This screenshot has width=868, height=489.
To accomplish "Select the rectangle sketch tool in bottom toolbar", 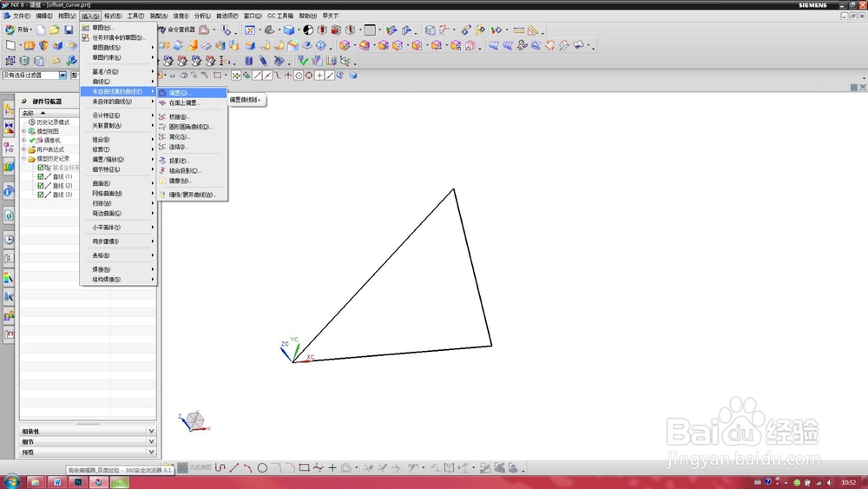I will pyautogui.click(x=304, y=468).
